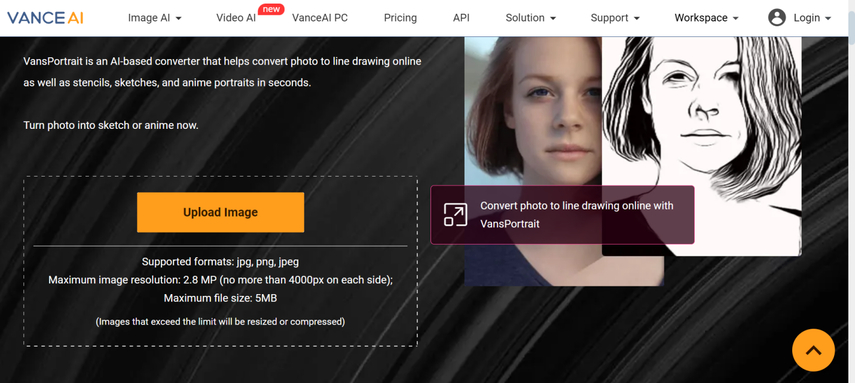Go to VanceAI PC page

[x=320, y=18]
